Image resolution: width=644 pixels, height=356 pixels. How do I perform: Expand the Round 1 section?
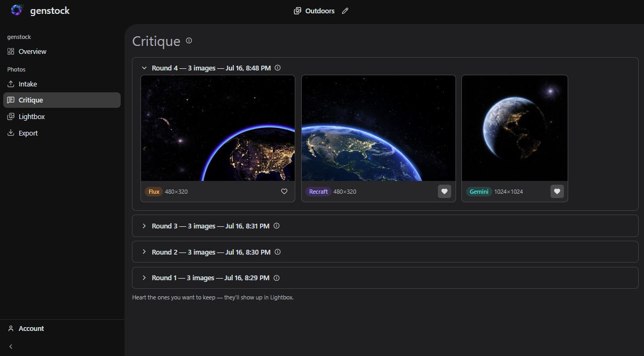tap(144, 278)
